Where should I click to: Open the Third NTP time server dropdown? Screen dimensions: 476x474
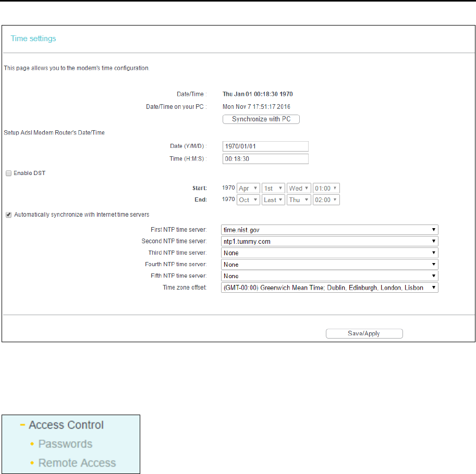[329, 253]
